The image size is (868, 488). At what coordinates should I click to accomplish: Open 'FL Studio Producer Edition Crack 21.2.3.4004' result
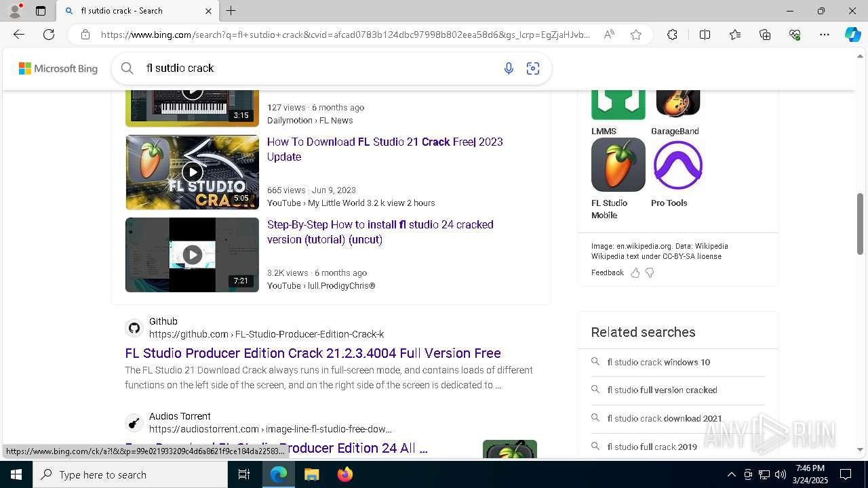pyautogui.click(x=313, y=353)
